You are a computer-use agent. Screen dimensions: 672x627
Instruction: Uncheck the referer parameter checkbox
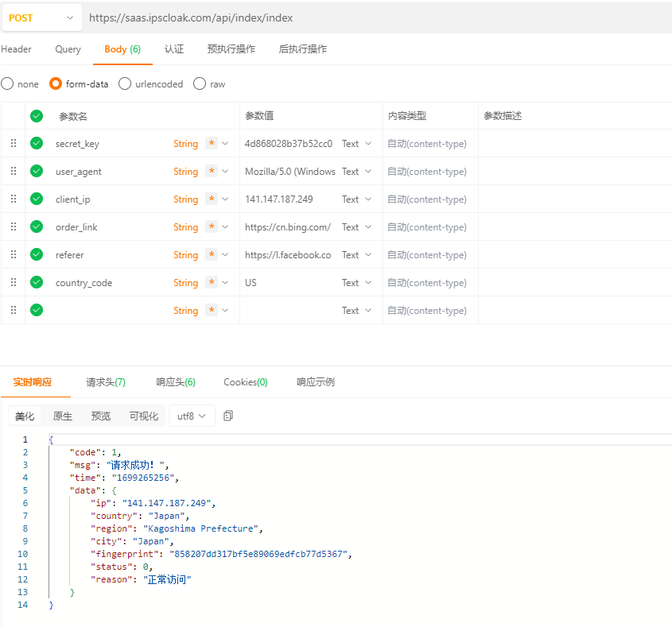(37, 254)
